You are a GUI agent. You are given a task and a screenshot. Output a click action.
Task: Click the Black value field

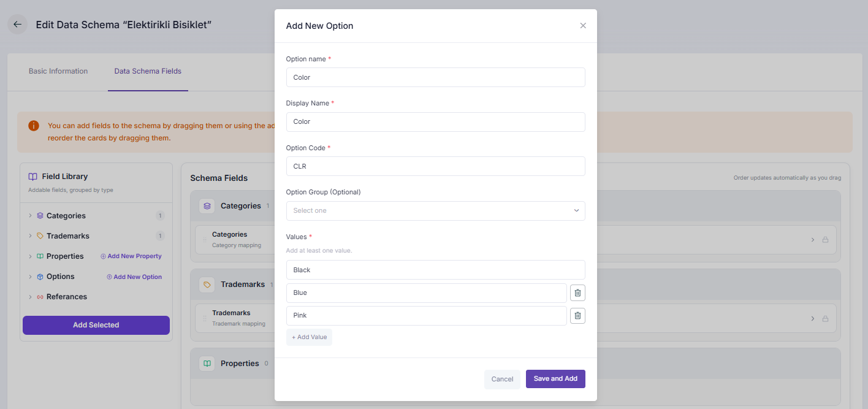[435, 270]
